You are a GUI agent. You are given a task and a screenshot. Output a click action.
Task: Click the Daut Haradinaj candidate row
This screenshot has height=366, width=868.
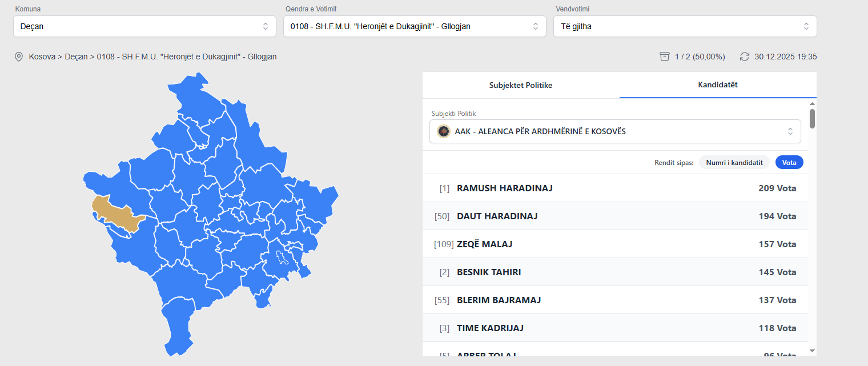pyautogui.click(x=615, y=216)
